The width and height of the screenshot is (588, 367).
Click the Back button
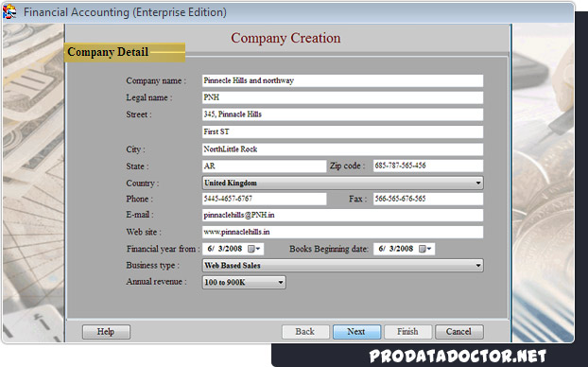(x=305, y=332)
